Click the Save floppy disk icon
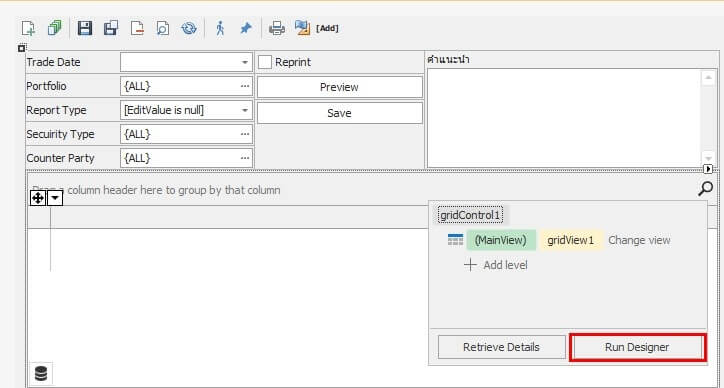This screenshot has height=388, width=724. click(x=84, y=28)
